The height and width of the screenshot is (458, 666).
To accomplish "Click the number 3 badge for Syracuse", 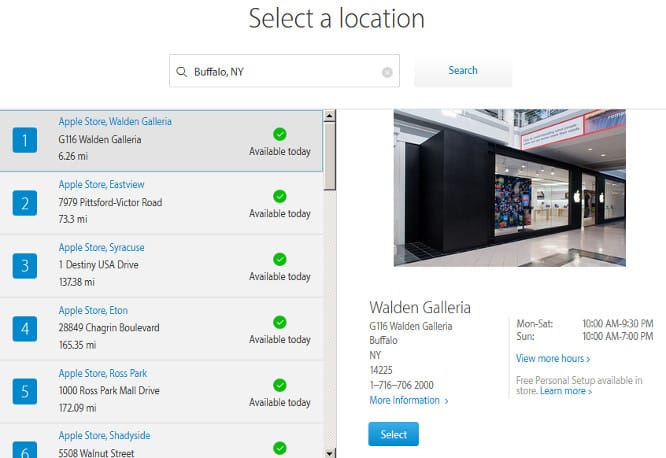I will click(x=26, y=265).
